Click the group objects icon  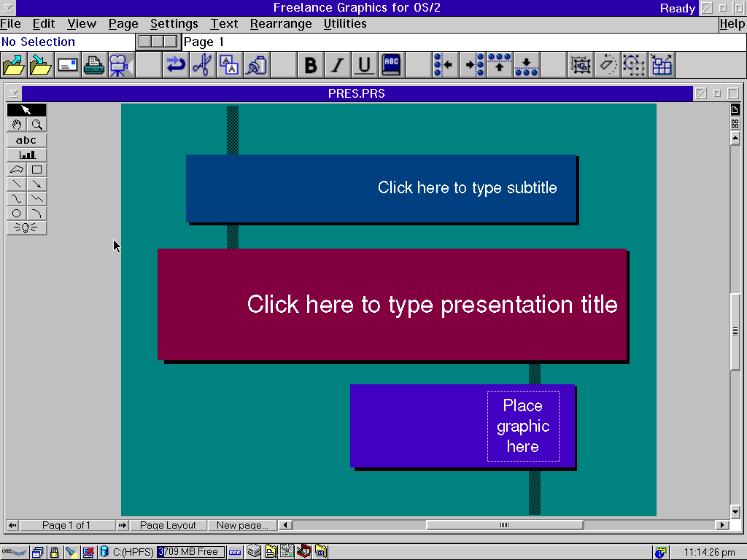tap(581, 65)
